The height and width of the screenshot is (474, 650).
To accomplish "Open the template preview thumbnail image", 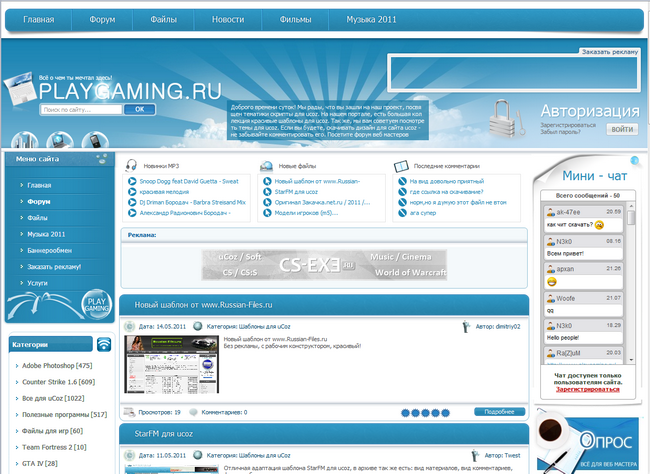I will pyautogui.click(x=172, y=364).
